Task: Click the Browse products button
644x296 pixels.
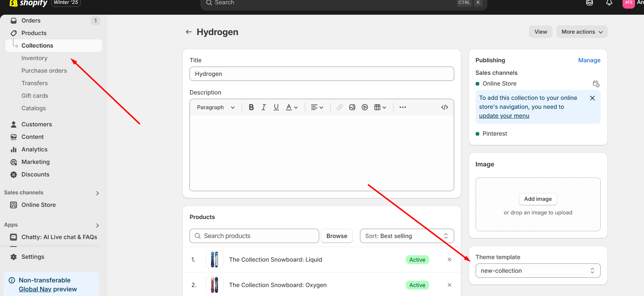Action: point(337,236)
